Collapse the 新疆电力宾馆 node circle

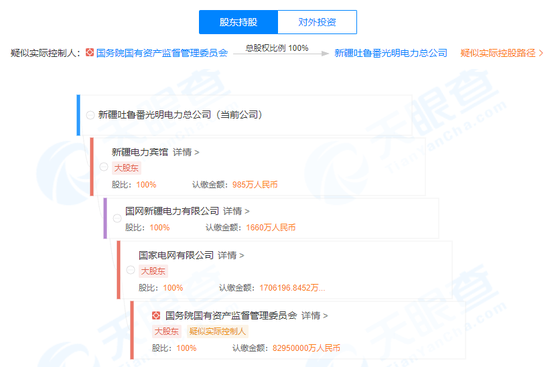103,167
